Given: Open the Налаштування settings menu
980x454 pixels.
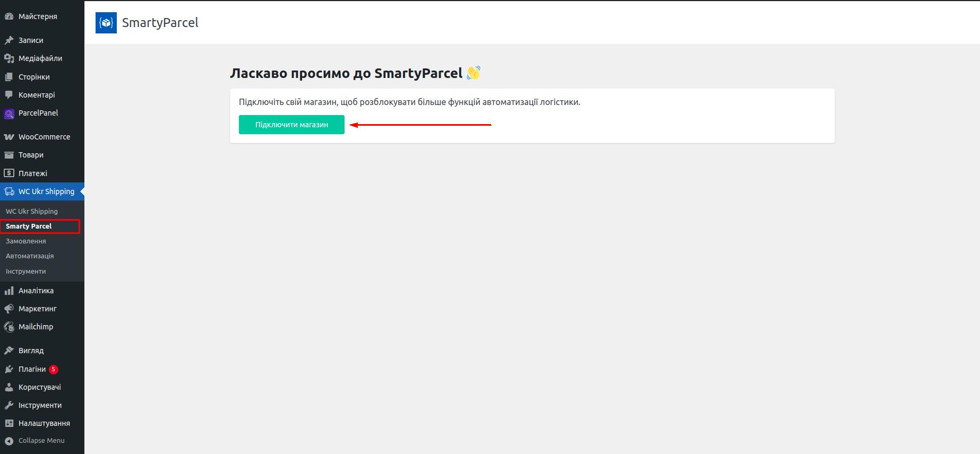Looking at the screenshot, I should 44,423.
